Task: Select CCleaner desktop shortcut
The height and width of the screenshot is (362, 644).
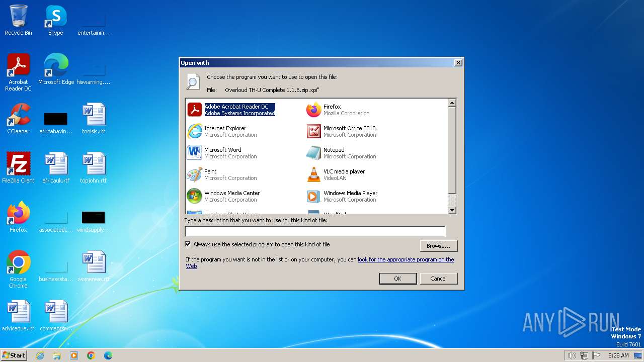Action: 18,119
